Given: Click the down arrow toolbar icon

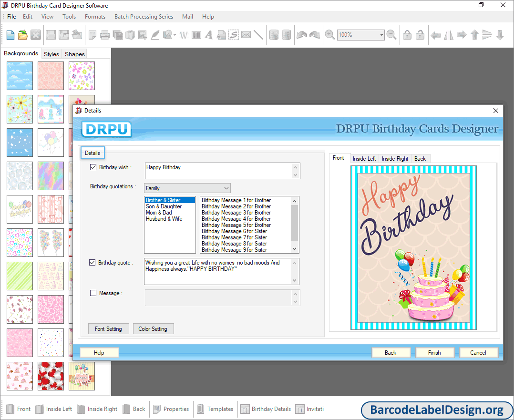Looking at the screenshot, I should click(x=500, y=35).
